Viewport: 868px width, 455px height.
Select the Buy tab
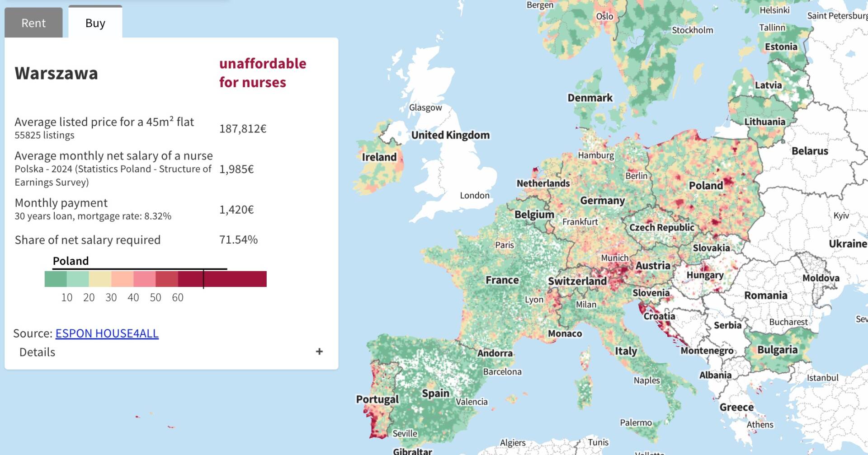pyautogui.click(x=95, y=23)
